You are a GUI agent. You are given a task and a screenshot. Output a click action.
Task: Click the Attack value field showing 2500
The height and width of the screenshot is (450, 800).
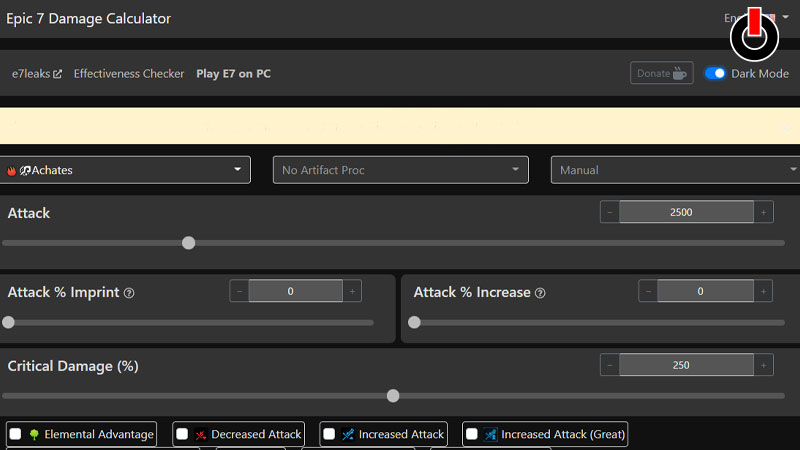click(x=686, y=212)
